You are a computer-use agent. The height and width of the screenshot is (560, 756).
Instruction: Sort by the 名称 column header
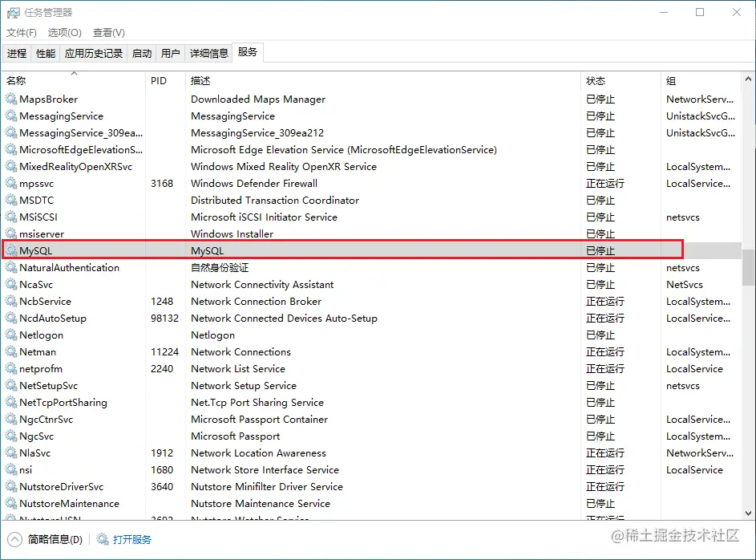(74, 80)
